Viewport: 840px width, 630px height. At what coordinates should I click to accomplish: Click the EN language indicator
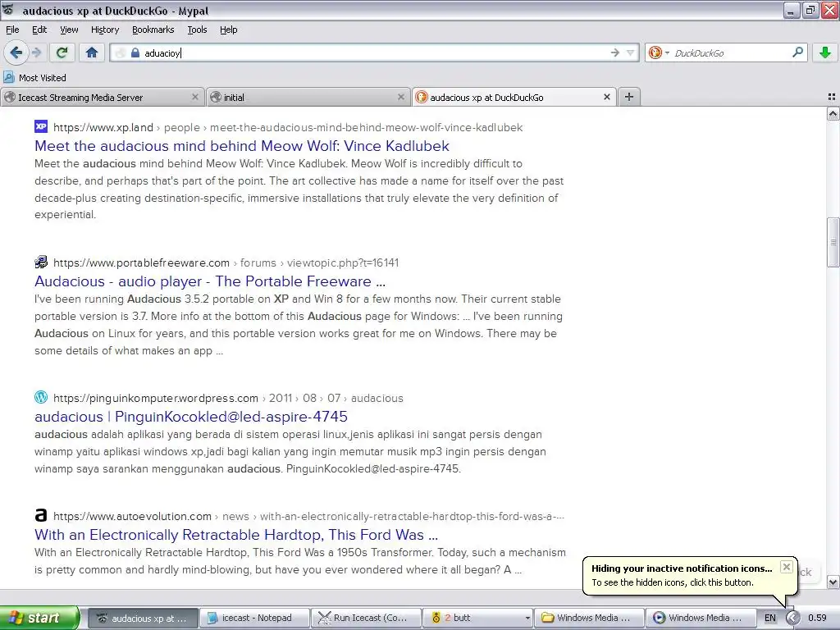pos(769,618)
